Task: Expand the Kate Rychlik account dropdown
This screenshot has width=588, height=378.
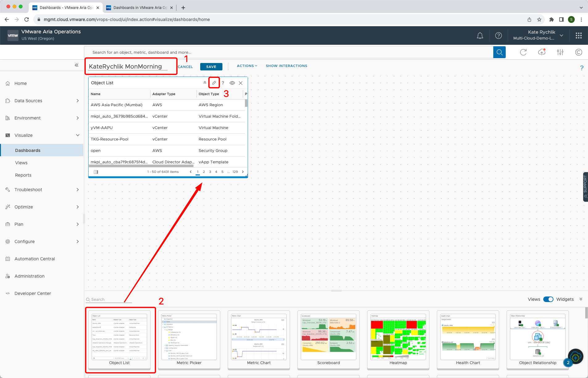Action: click(562, 35)
